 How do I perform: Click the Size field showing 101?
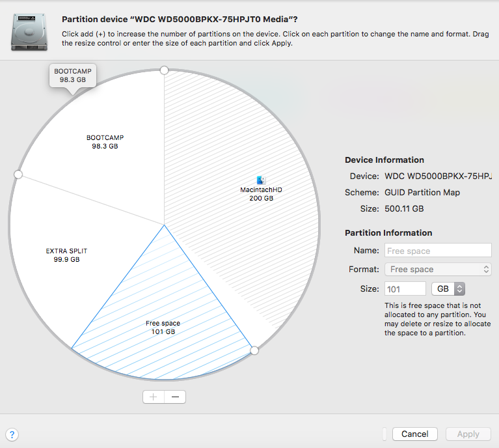[x=405, y=288]
